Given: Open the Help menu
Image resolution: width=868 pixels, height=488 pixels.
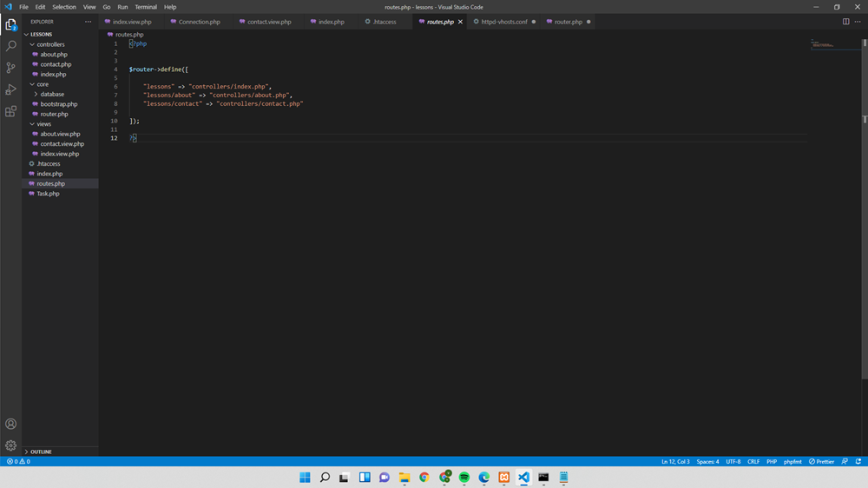Looking at the screenshot, I should (x=170, y=7).
